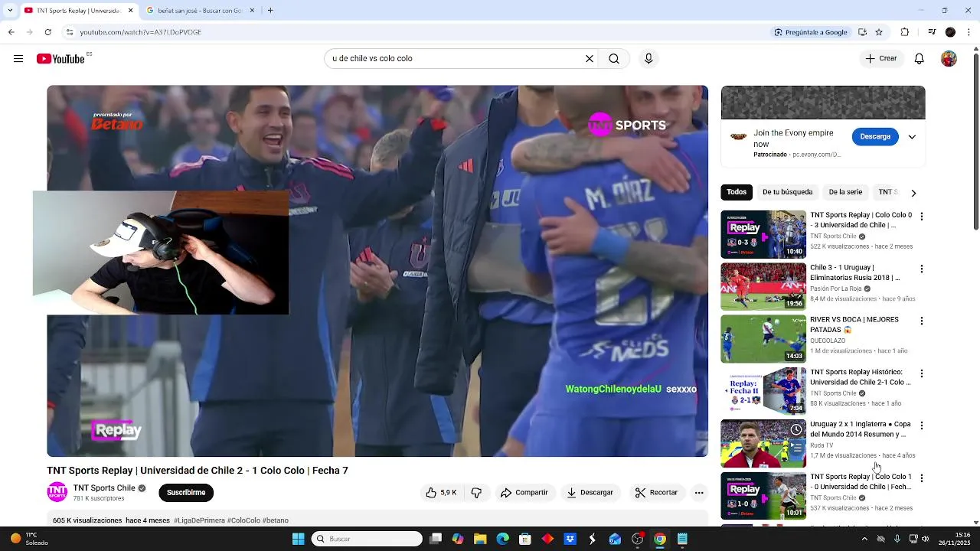
Task: Open more actions ellipsis under the video
Action: (699, 493)
